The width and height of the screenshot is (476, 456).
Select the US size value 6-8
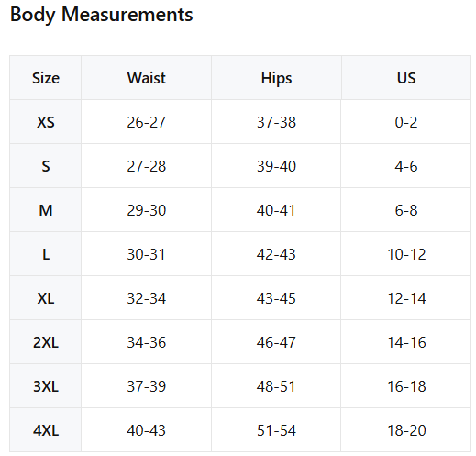[x=406, y=210]
